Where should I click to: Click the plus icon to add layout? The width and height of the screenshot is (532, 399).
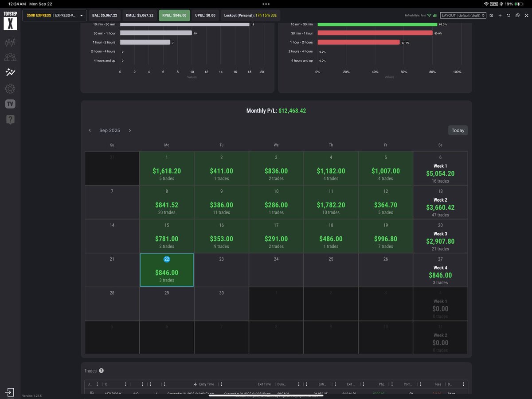click(500, 16)
